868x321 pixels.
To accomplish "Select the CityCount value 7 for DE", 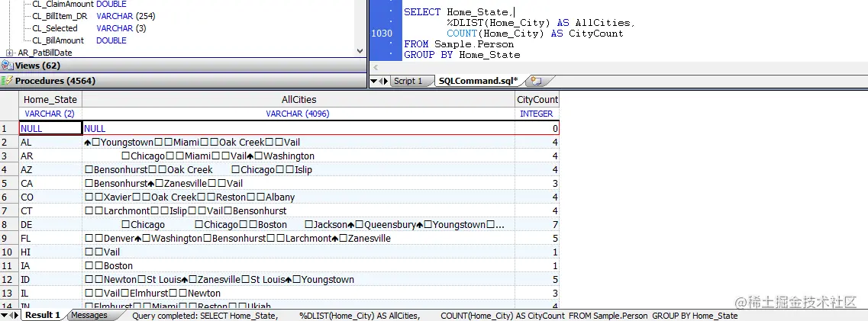I will point(537,224).
